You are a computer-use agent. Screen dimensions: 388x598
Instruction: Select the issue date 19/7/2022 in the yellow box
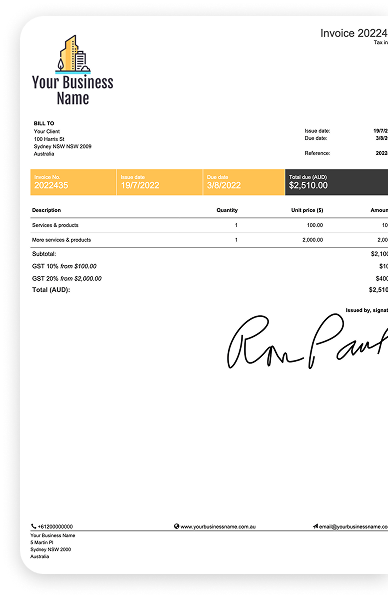click(140, 185)
